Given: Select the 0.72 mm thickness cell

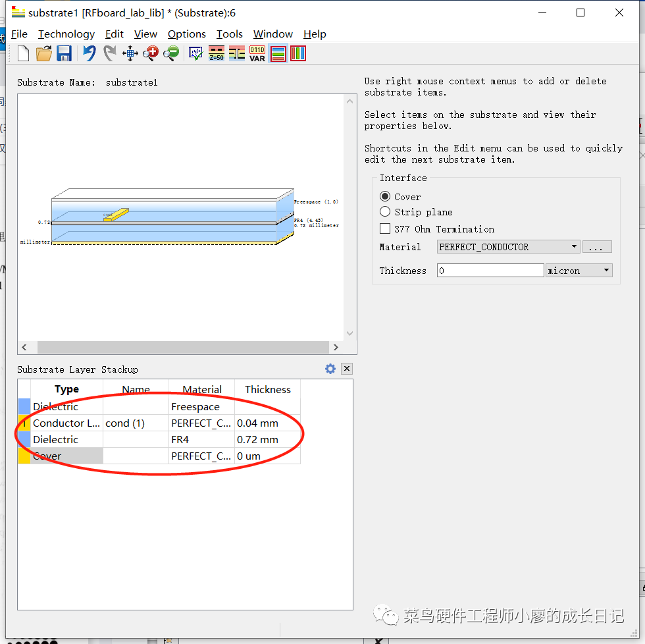Looking at the screenshot, I should [x=267, y=439].
